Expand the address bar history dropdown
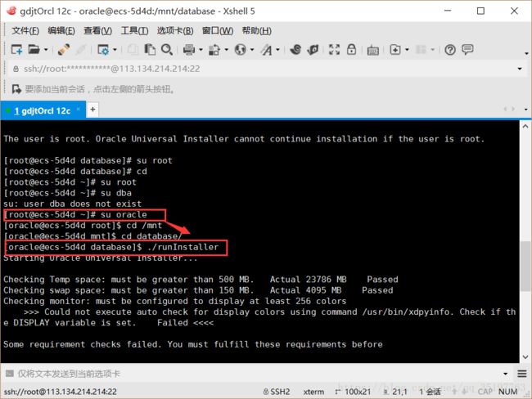The width and height of the screenshot is (532, 399). (x=520, y=69)
